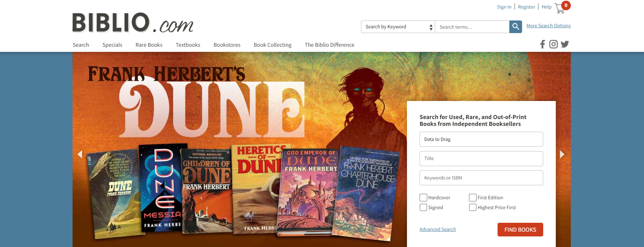644x247 pixels.
Task: Tick the Signed checkbox
Action: (423, 207)
